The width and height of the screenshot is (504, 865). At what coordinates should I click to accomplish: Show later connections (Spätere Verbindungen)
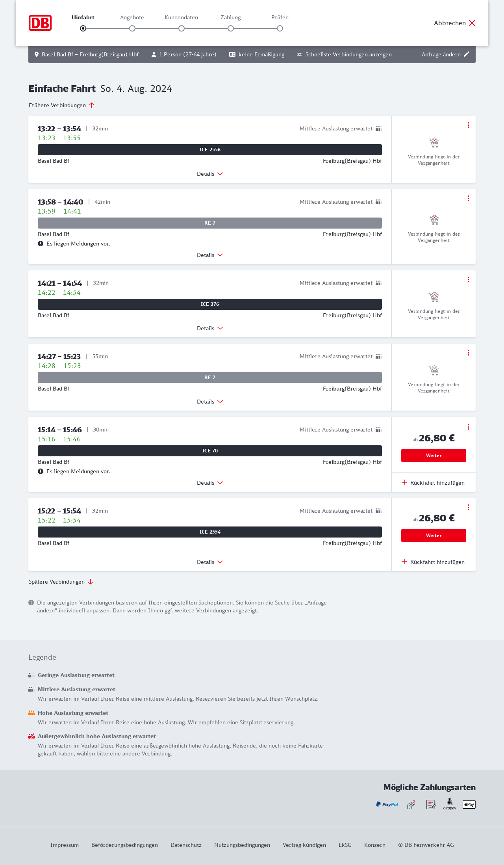pyautogui.click(x=61, y=582)
